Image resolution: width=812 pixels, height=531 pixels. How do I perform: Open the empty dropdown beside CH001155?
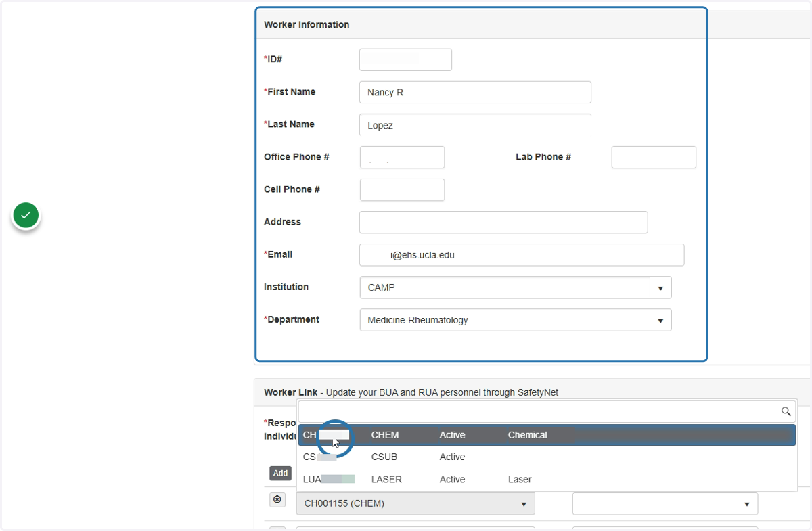(665, 504)
